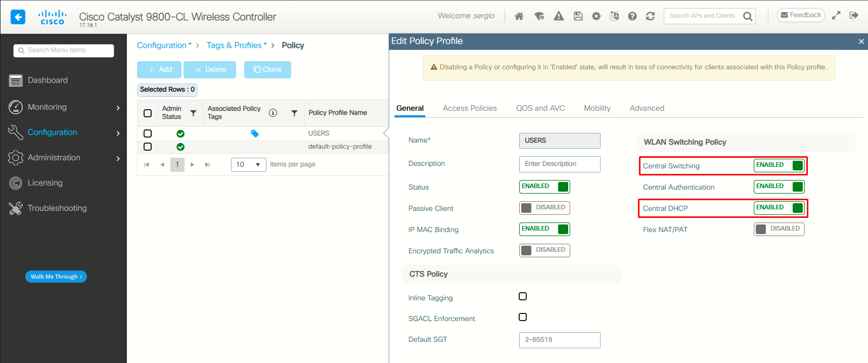This screenshot has width=868, height=363.
Task: Click the Walk Me Through button
Action: [x=56, y=277]
